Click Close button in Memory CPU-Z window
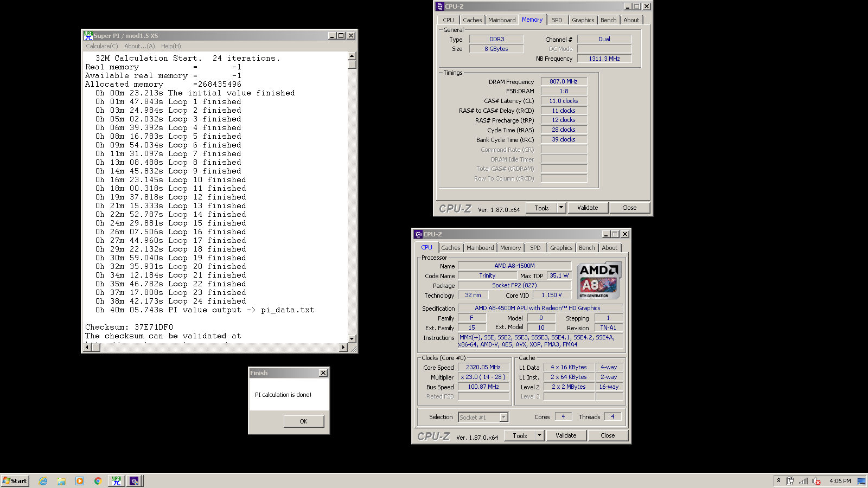This screenshot has width=868, height=488. tap(629, 208)
